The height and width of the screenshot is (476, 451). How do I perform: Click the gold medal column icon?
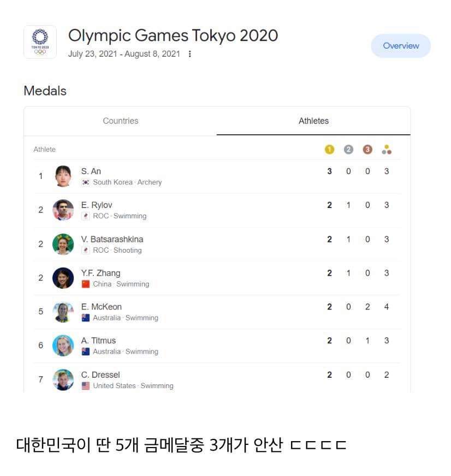(x=329, y=150)
